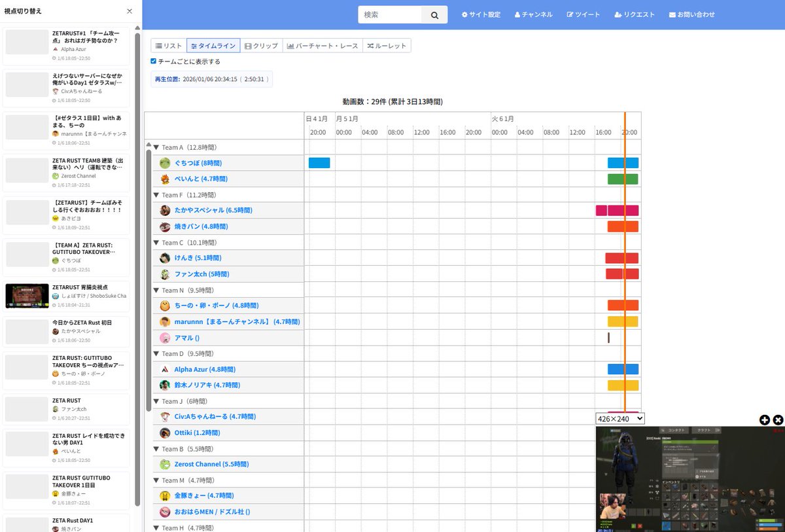
Task: Click ツイート link in header
Action: coord(583,14)
